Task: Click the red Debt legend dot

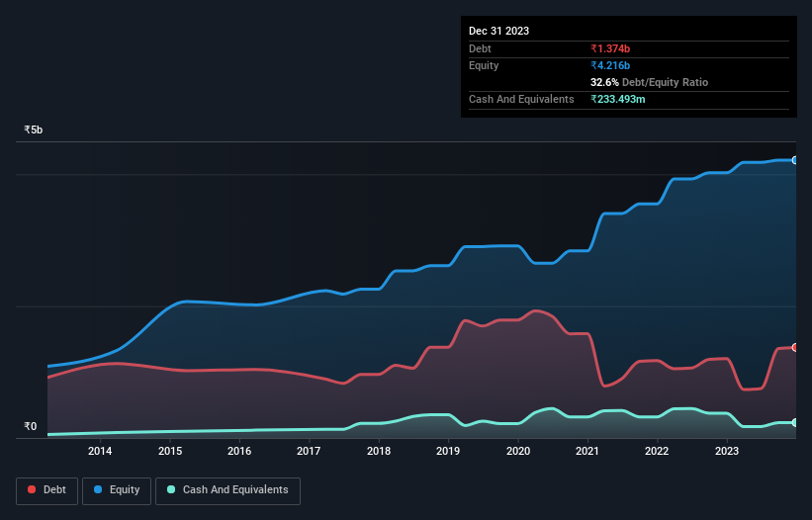Action: [x=32, y=489]
